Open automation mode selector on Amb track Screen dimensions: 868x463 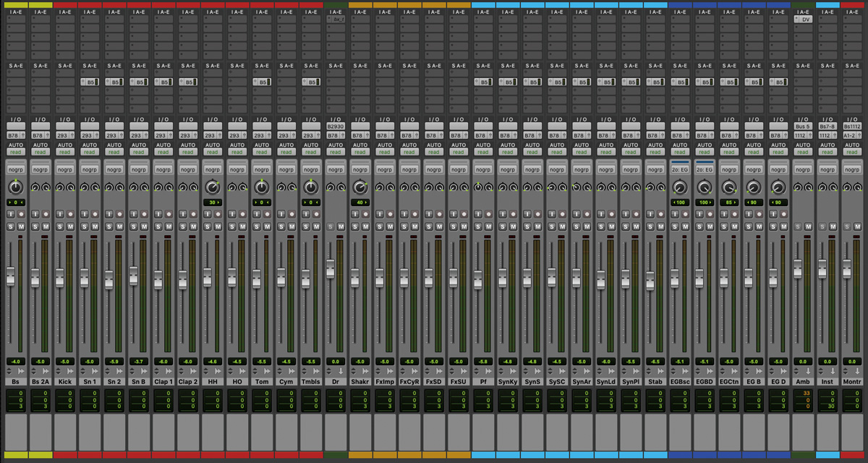[803, 152]
